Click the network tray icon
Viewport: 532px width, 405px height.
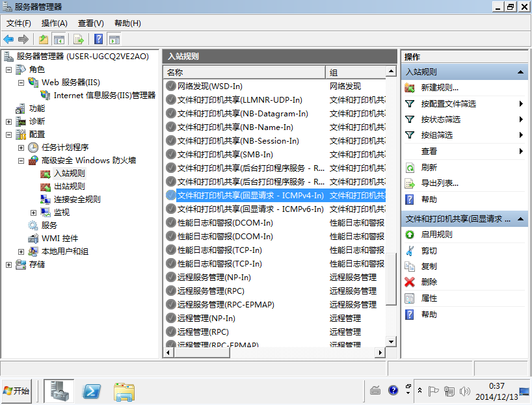click(449, 391)
